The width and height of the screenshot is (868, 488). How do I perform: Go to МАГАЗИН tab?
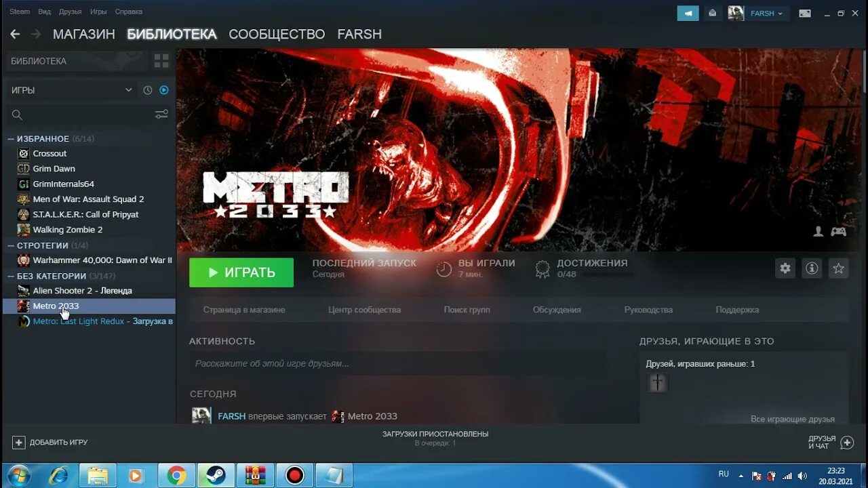coord(84,34)
